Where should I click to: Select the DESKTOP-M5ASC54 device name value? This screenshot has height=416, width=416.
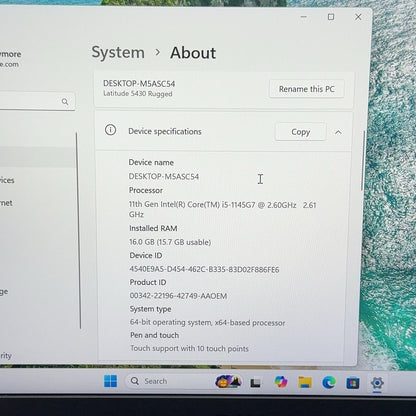point(164,176)
